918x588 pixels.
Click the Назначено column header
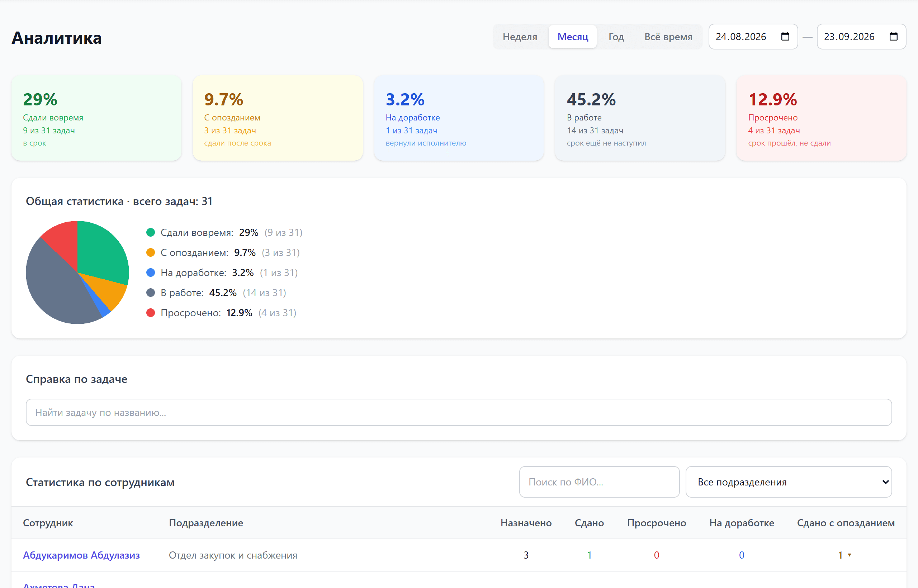[526, 523]
